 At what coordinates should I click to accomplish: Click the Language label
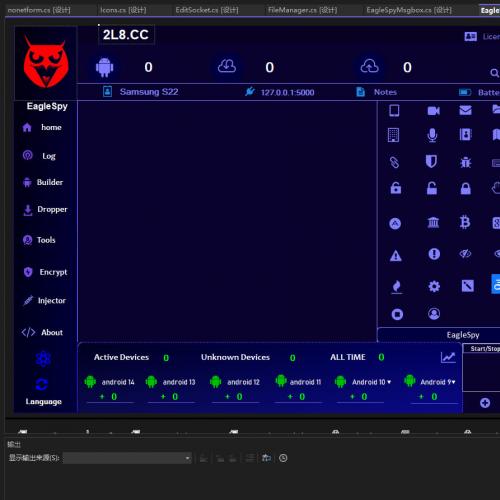[x=44, y=402]
